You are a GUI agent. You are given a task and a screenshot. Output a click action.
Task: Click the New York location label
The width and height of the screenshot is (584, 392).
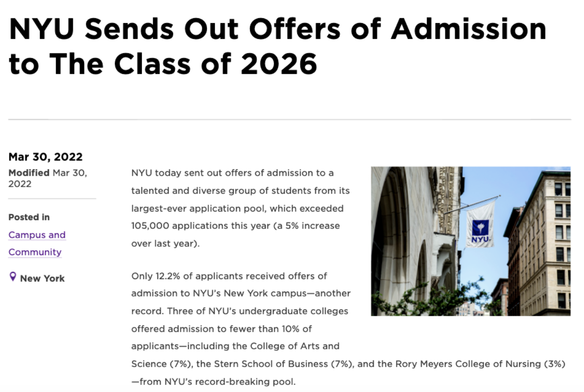42,279
